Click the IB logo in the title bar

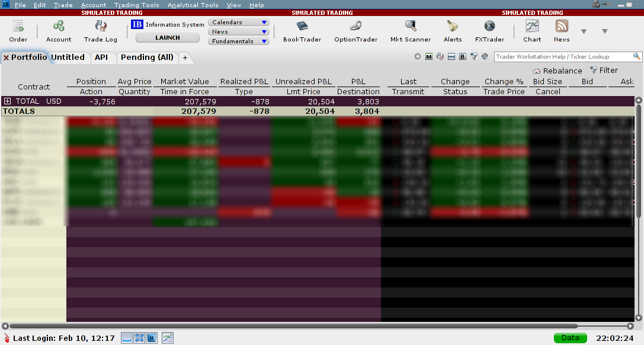(x=6, y=5)
